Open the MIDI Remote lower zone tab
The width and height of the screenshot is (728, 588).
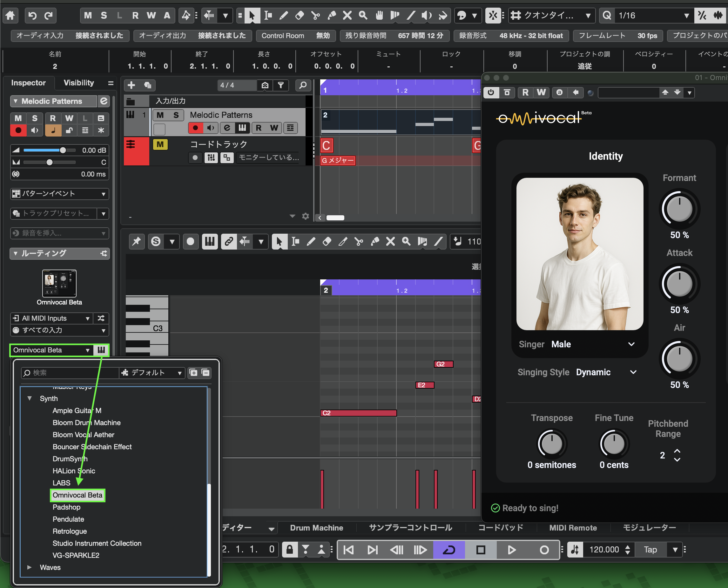coord(573,528)
